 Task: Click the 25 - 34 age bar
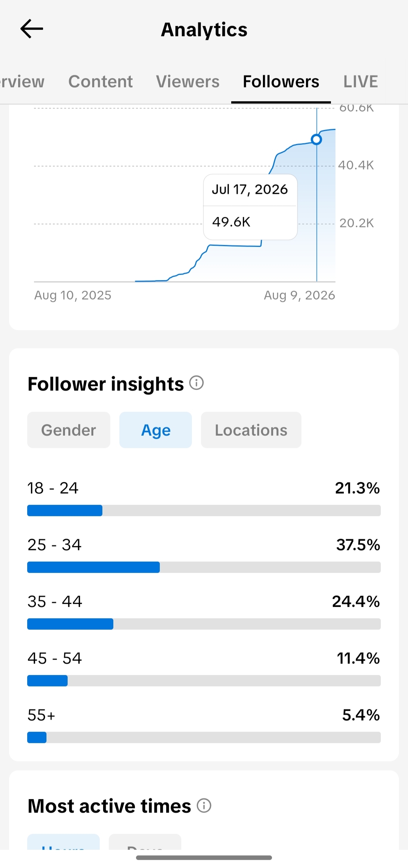204,567
